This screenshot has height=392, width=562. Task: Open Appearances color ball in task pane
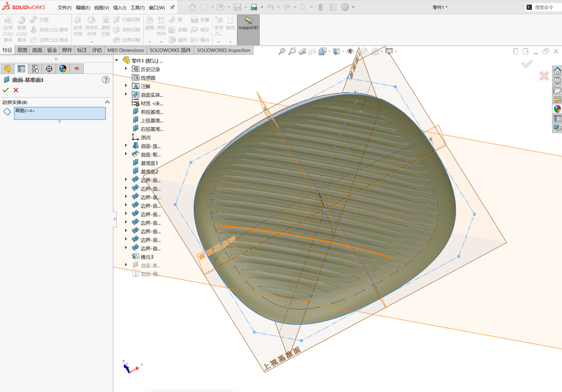557,109
